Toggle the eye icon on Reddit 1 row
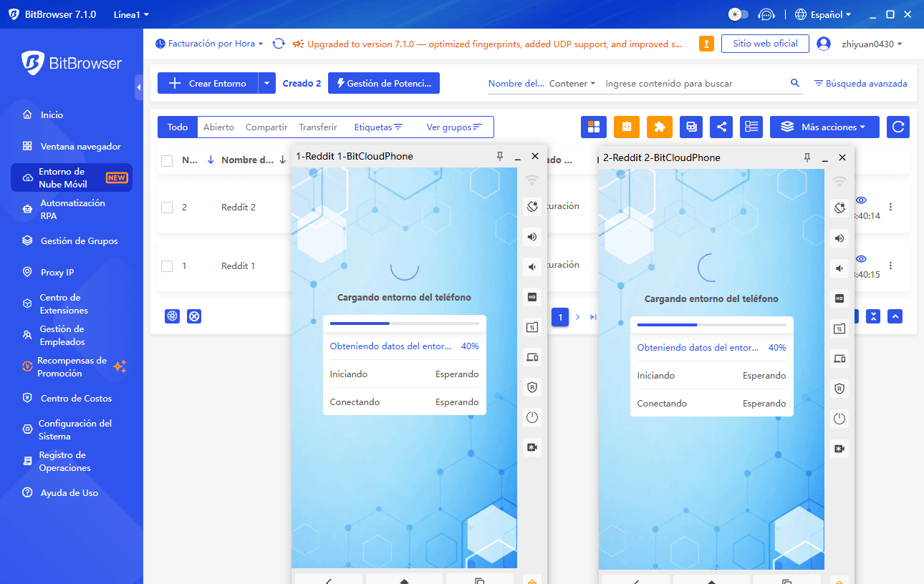This screenshot has width=924, height=584. [x=861, y=259]
